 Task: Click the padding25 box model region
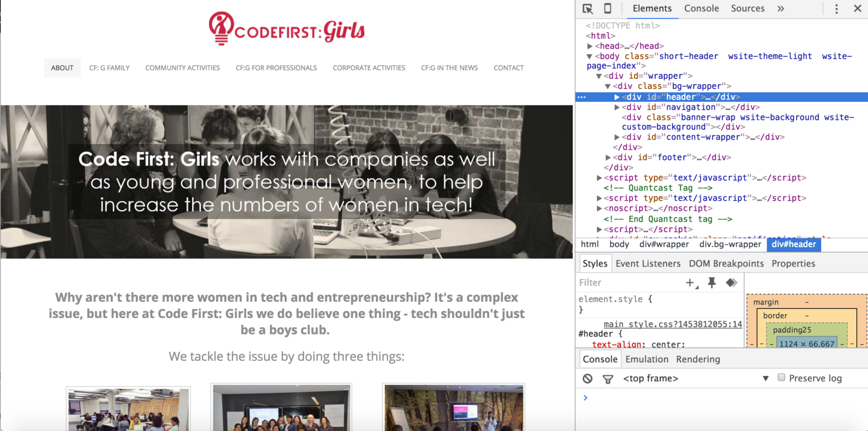tap(792, 330)
